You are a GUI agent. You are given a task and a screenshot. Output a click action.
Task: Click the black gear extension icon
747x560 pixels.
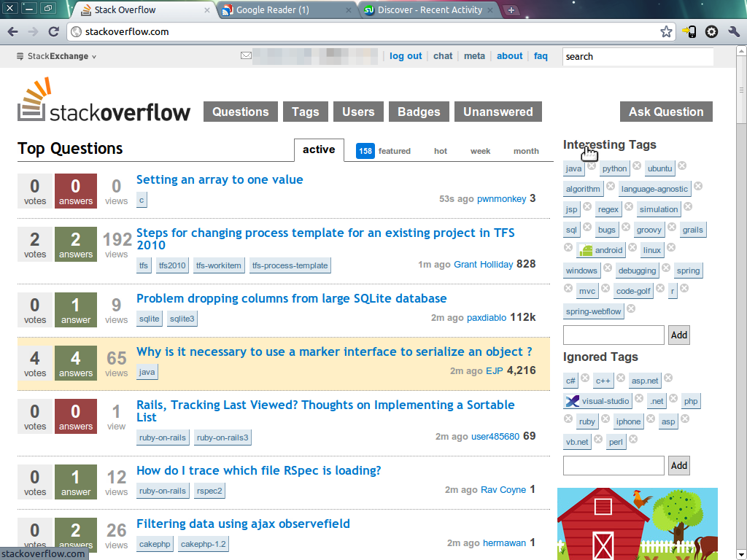(711, 32)
